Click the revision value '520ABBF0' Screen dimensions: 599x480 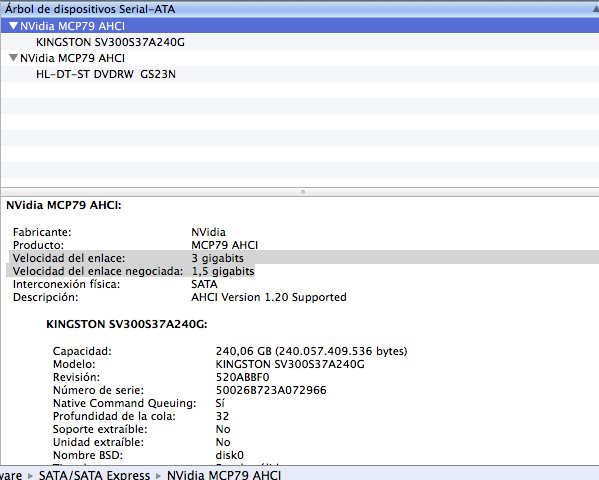(243, 377)
